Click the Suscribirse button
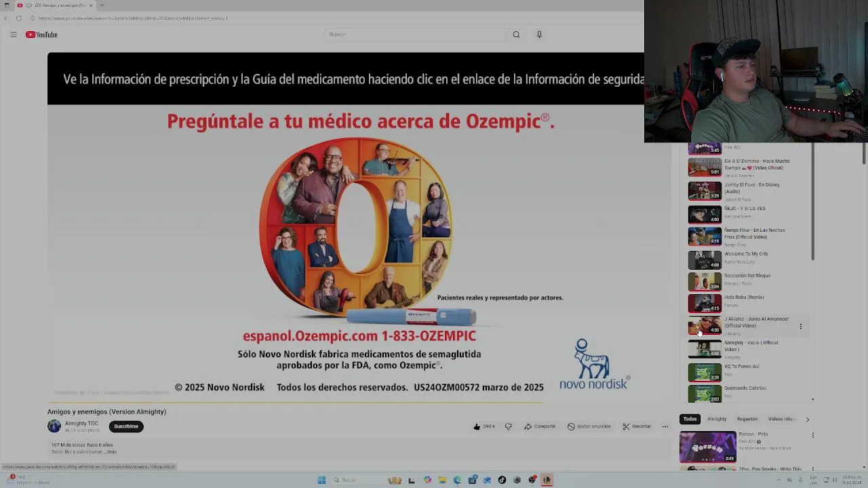 [x=125, y=426]
